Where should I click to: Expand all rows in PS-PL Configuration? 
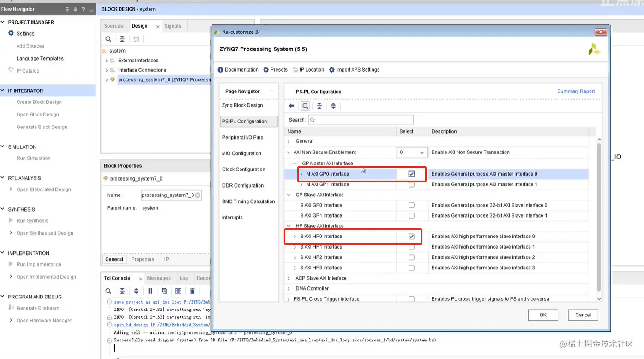[x=333, y=106]
